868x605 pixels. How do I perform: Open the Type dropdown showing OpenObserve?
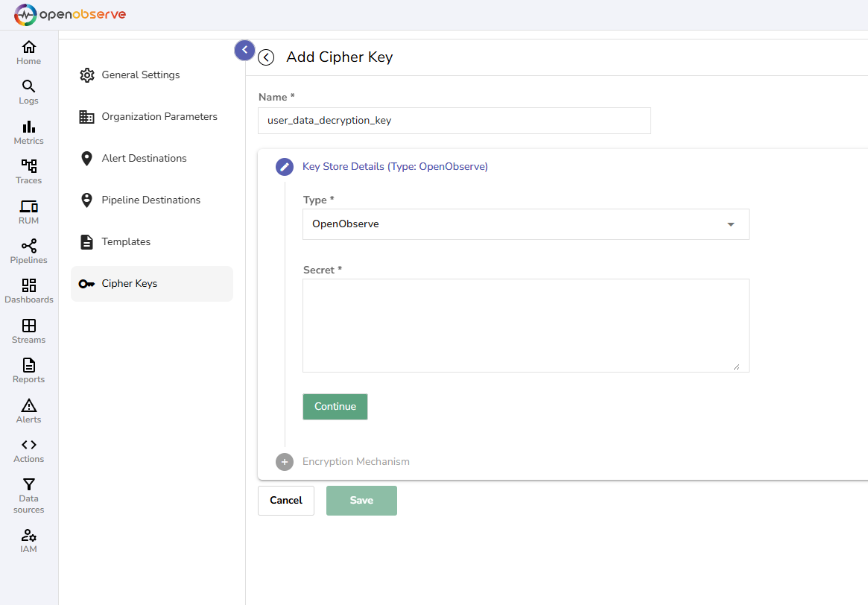point(525,224)
